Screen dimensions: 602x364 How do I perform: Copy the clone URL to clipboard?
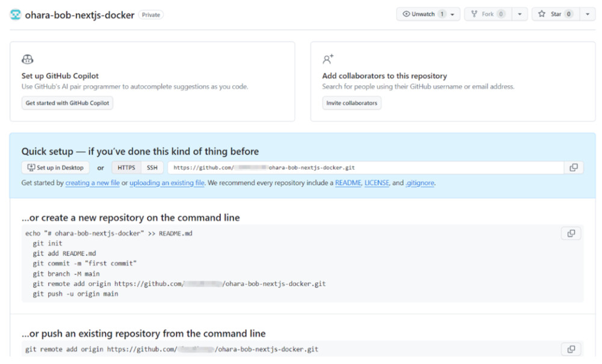pyautogui.click(x=574, y=168)
